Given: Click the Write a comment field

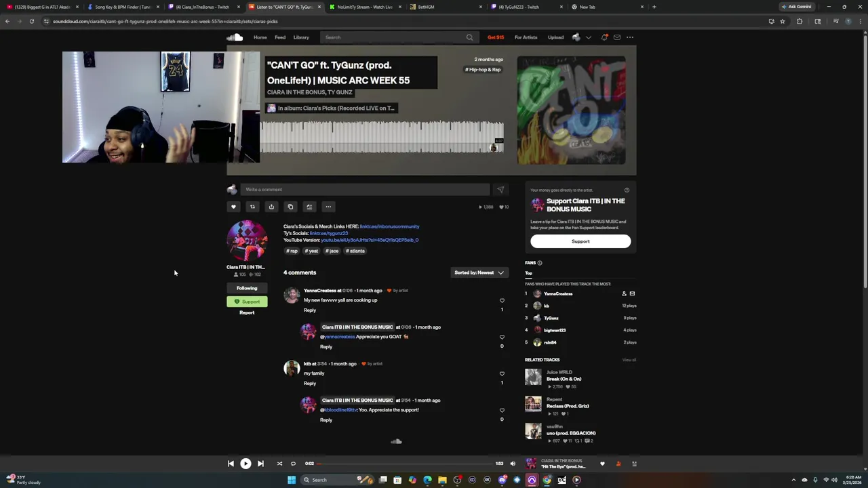Looking at the screenshot, I should (365, 190).
